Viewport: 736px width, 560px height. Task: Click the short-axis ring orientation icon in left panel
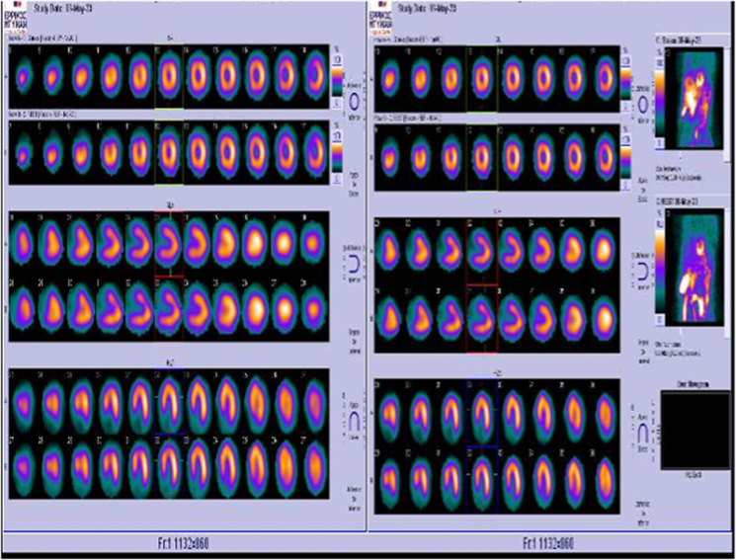click(x=355, y=102)
